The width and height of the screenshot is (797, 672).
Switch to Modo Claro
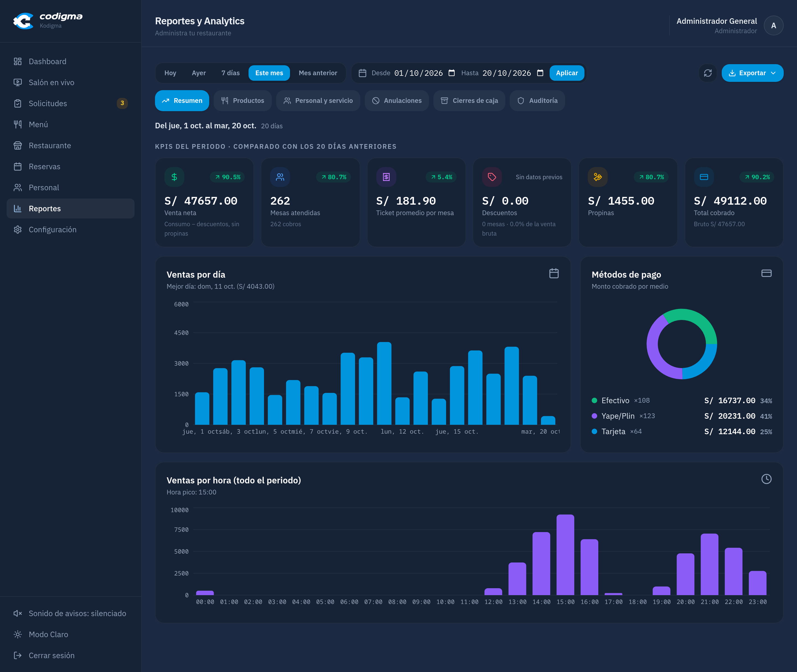point(71,634)
